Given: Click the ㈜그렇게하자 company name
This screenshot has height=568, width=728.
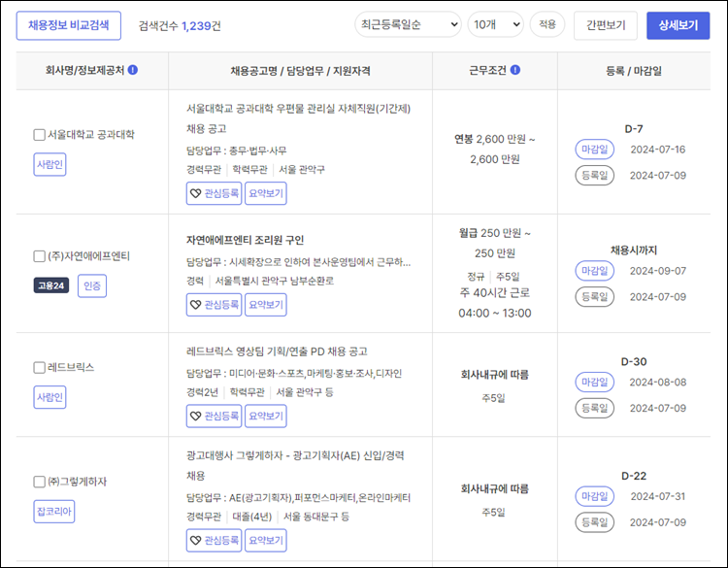Looking at the screenshot, I should 77,482.
